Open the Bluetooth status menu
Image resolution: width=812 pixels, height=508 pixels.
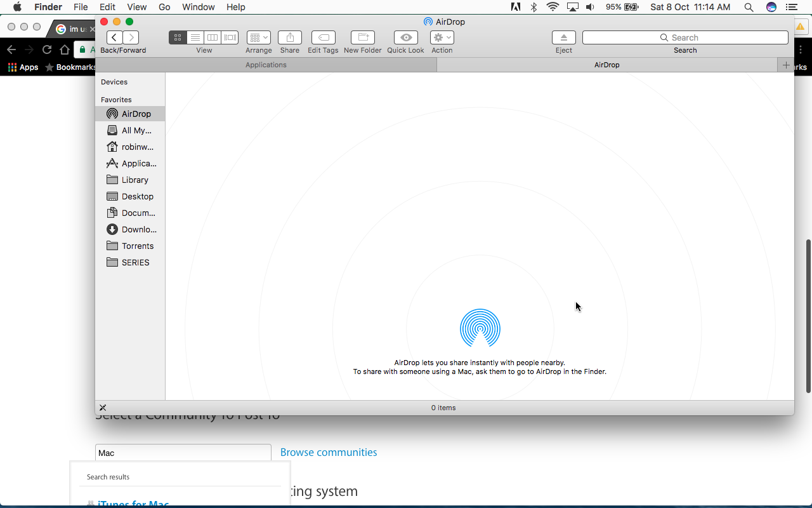[x=534, y=7]
